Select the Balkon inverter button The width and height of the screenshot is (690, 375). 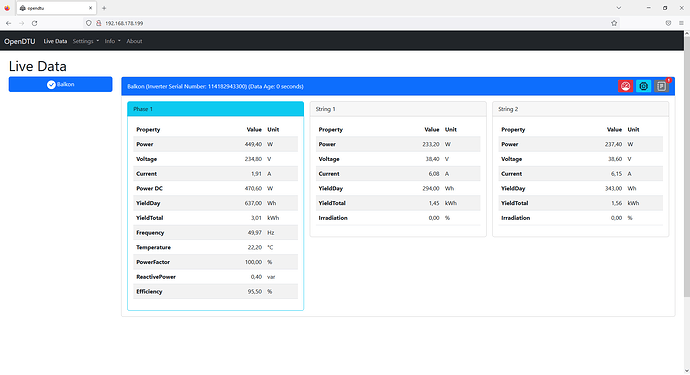click(60, 85)
